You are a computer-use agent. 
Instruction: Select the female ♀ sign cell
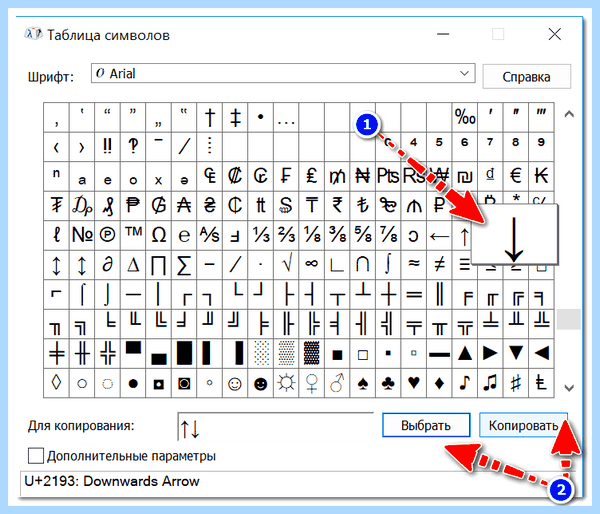click(312, 383)
